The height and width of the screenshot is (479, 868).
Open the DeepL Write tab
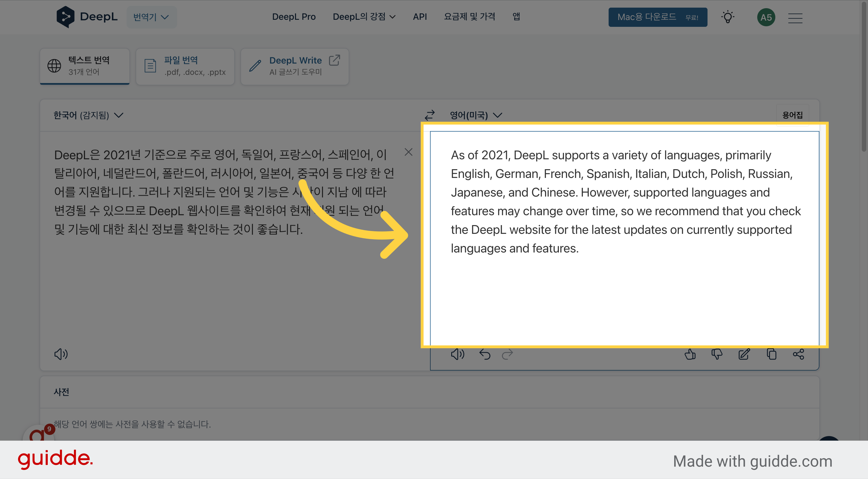(x=294, y=66)
